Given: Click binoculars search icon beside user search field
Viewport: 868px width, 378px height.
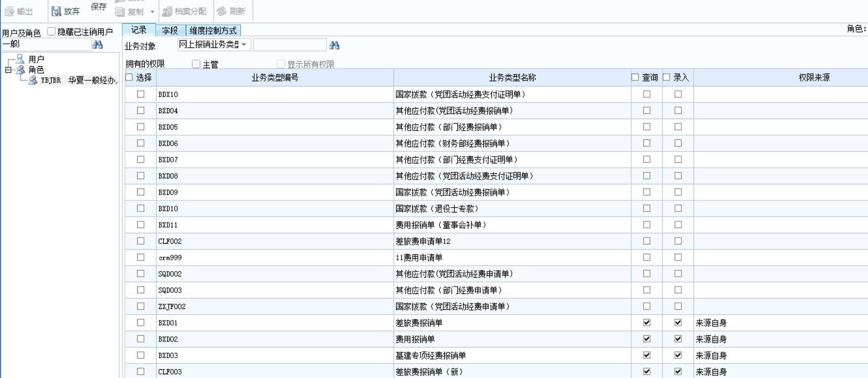Looking at the screenshot, I should click(x=98, y=45).
